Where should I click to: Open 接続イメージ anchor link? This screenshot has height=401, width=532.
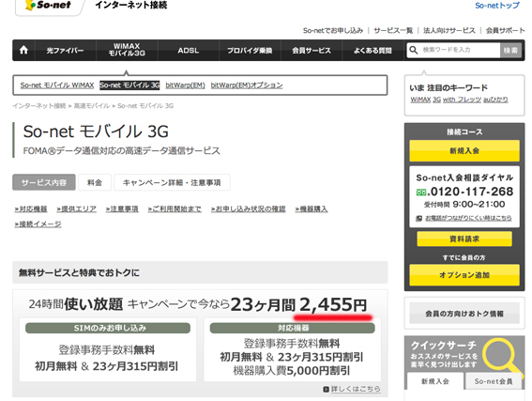(38, 224)
